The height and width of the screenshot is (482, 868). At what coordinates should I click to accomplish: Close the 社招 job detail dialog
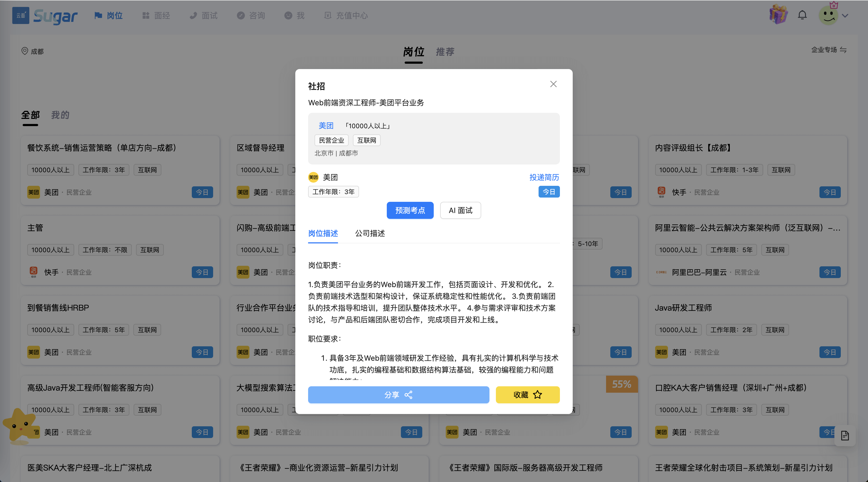click(553, 84)
